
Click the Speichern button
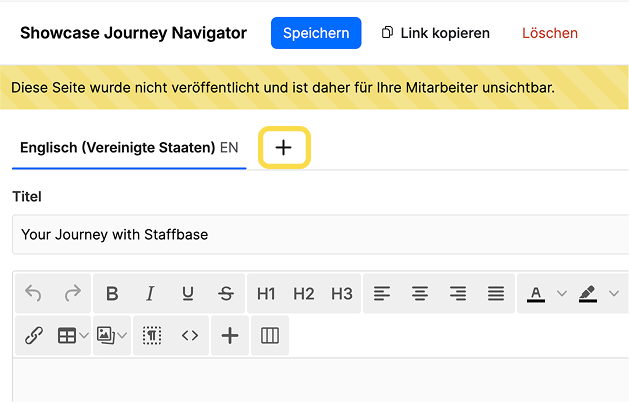click(316, 33)
